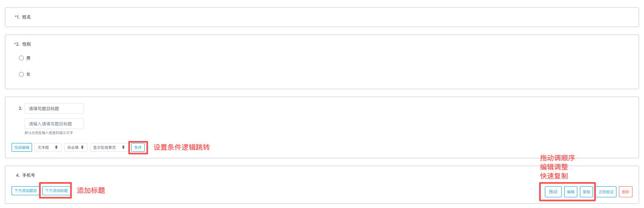Duplicate the question with 复制

[586, 192]
